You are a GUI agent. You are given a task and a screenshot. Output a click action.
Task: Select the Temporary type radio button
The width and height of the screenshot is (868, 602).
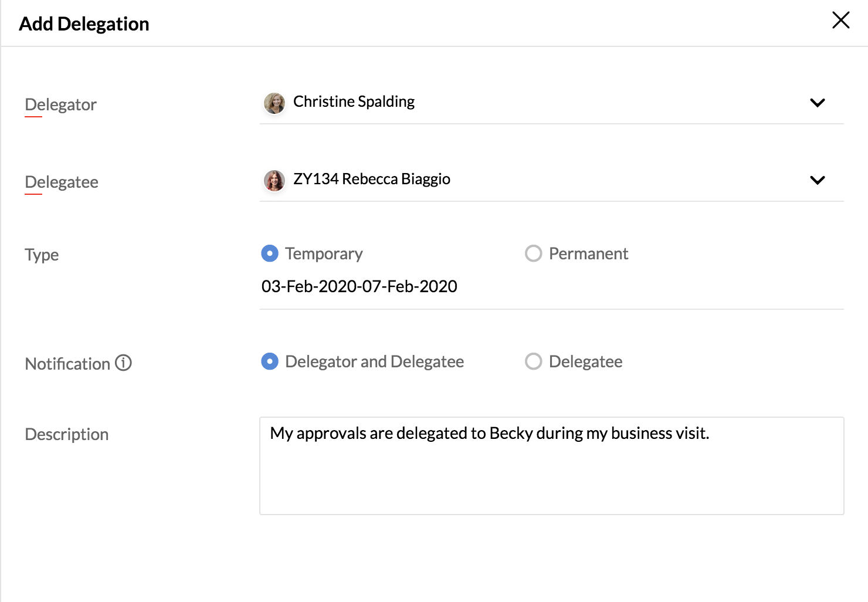(269, 253)
